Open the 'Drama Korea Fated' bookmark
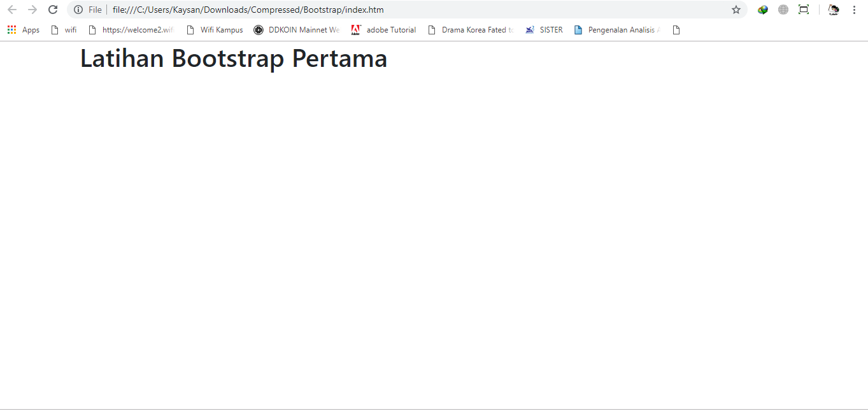The image size is (868, 411). point(471,29)
